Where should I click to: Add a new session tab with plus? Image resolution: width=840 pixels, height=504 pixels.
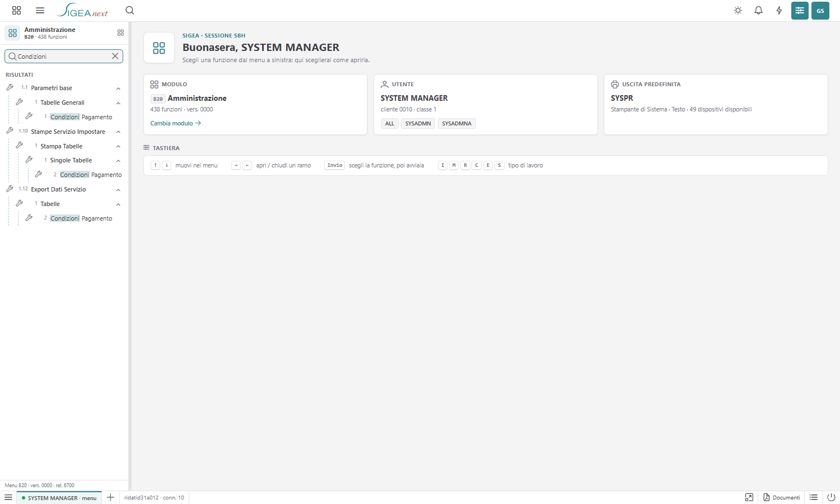click(110, 497)
